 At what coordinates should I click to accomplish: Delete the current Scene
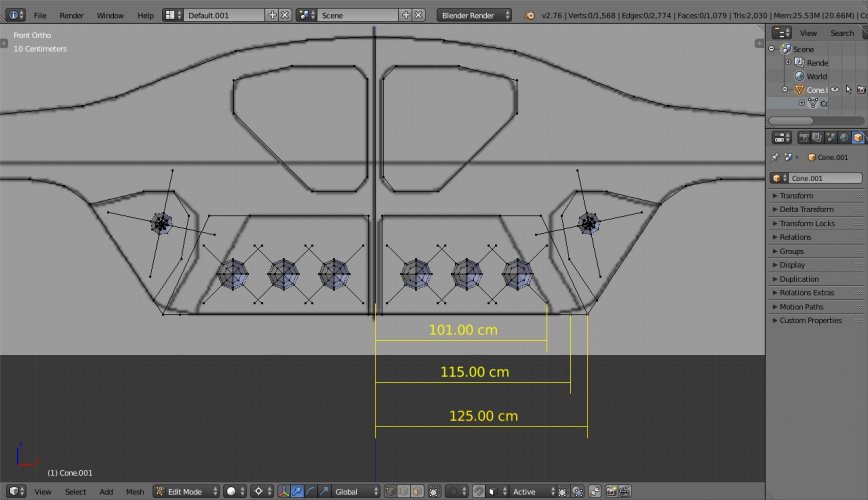pos(419,15)
